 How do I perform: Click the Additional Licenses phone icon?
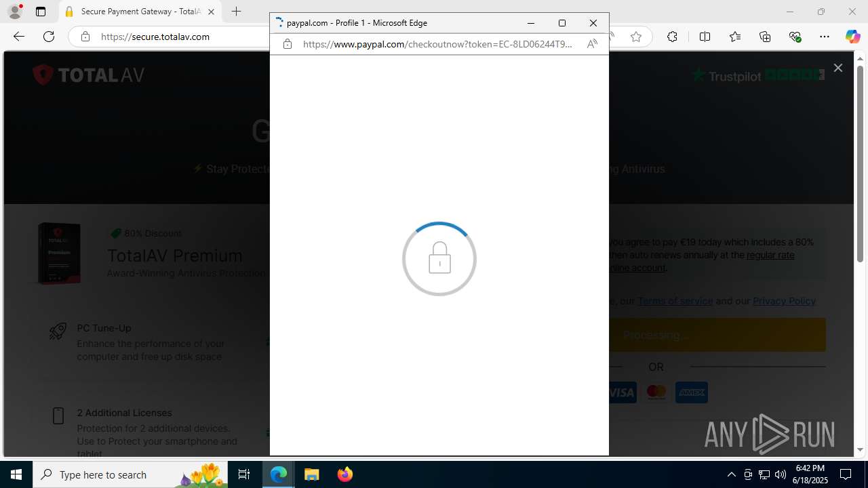click(x=58, y=415)
